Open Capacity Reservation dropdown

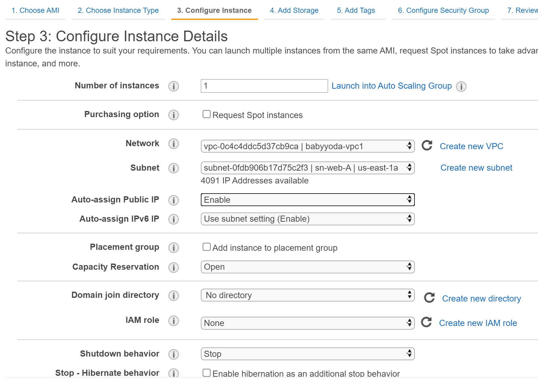(x=308, y=267)
